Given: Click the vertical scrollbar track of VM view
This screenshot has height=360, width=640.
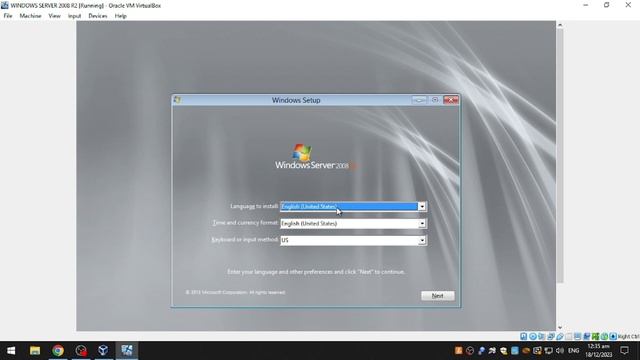Looking at the screenshot, I should point(560,303).
